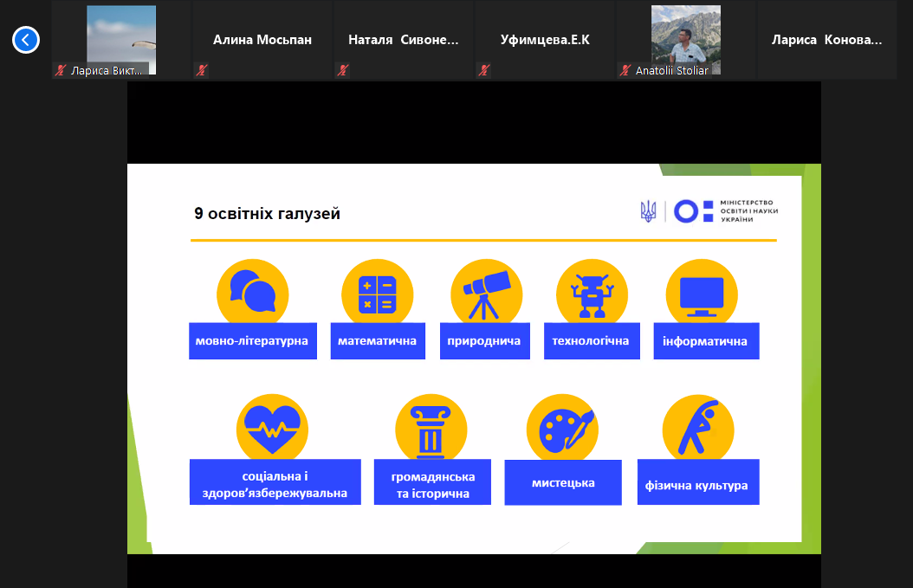
Task: Click the paint palette icon above мистецька
Action: (562, 427)
